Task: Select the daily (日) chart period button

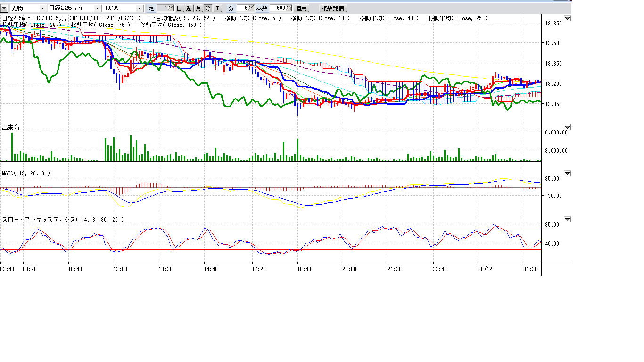Action: click(179, 8)
